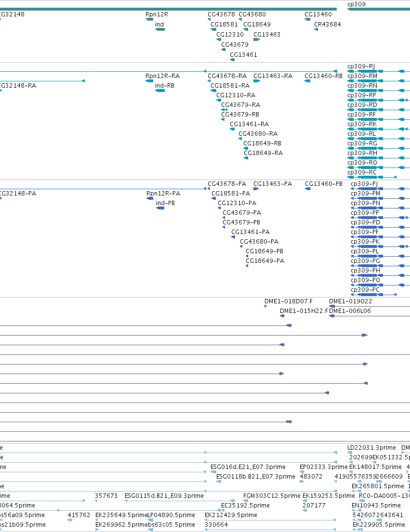
Task: Click the Rpn12R gene label
Action: click(157, 14)
